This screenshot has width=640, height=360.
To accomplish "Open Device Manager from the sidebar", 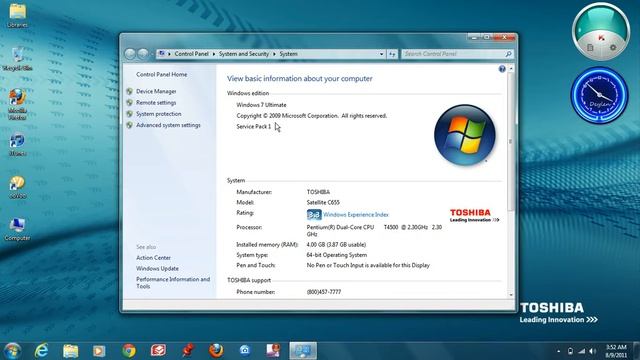I will (156, 91).
